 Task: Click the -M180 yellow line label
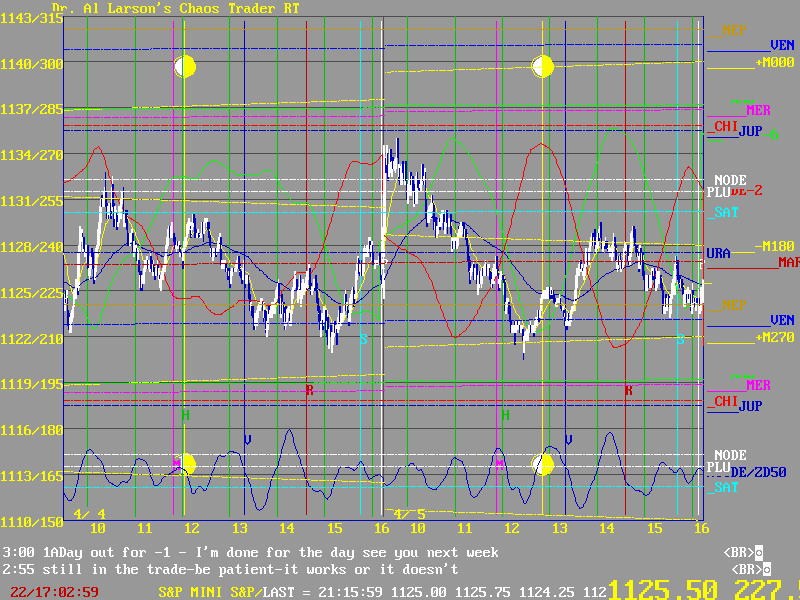pos(774,246)
